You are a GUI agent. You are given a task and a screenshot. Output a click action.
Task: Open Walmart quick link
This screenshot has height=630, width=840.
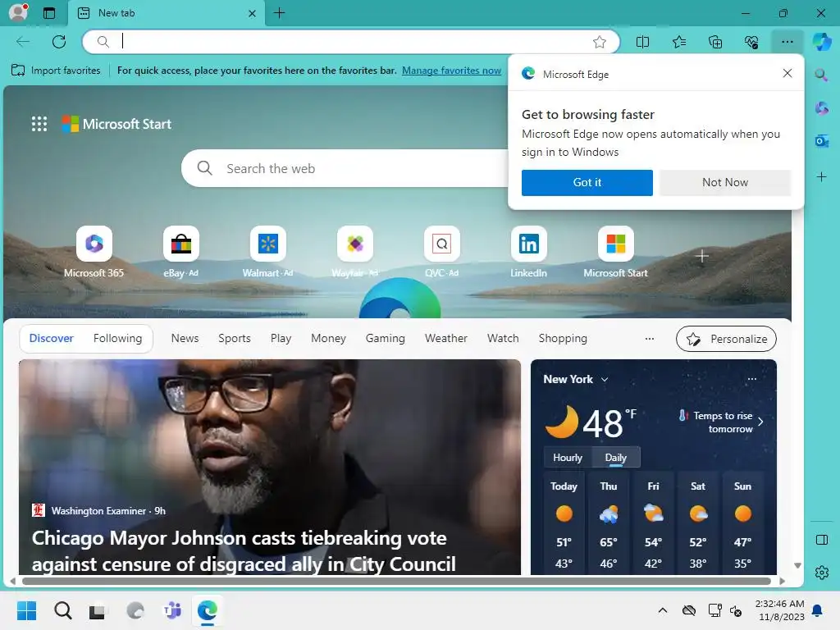268,252
